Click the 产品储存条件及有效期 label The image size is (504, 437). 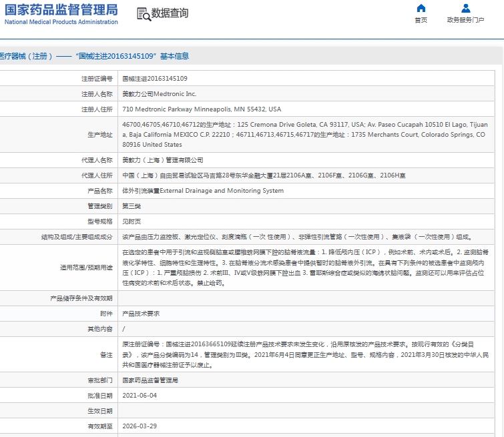[81, 298]
